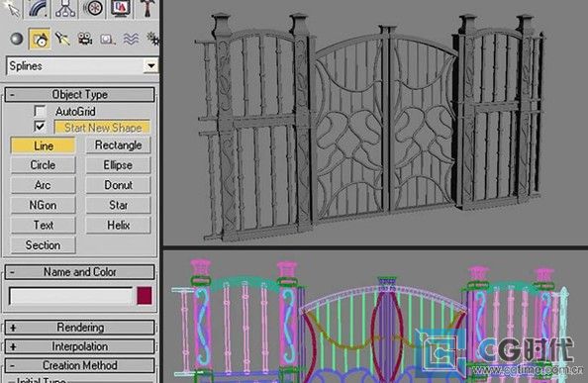Open the Motion panel tab
The image size is (588, 383).
tap(92, 8)
